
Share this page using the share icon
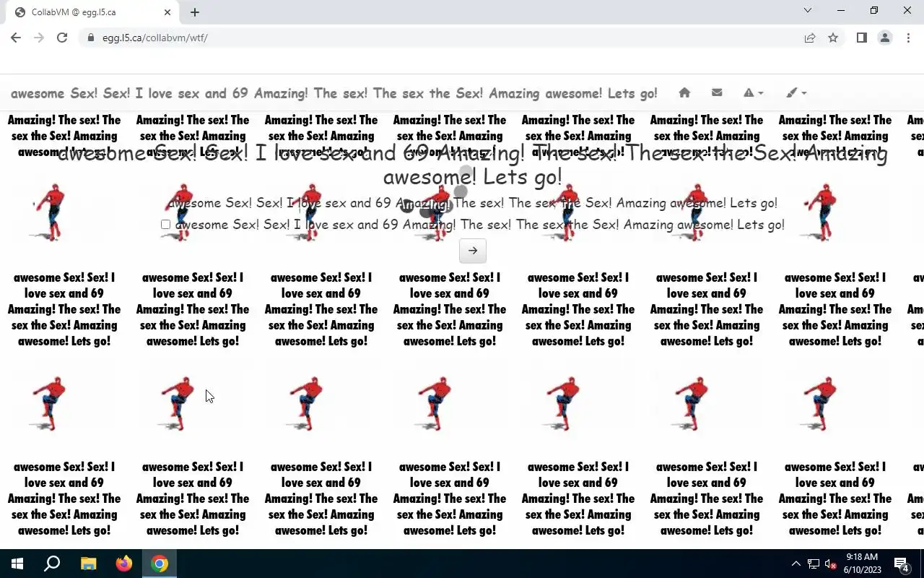coord(810,38)
